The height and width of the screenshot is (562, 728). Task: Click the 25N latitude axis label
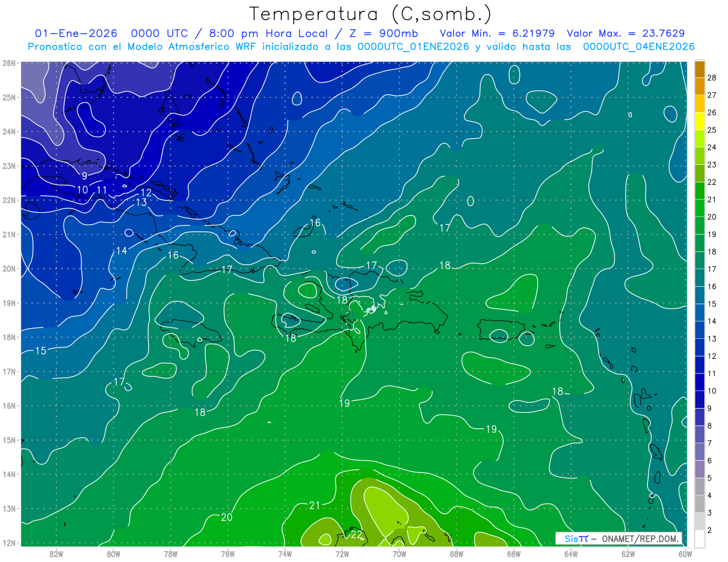[x=8, y=97]
